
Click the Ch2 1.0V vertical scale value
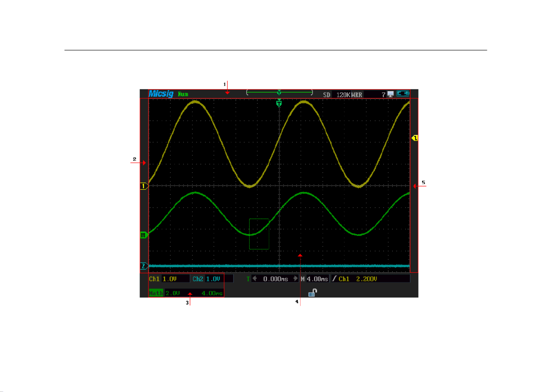[x=213, y=279]
